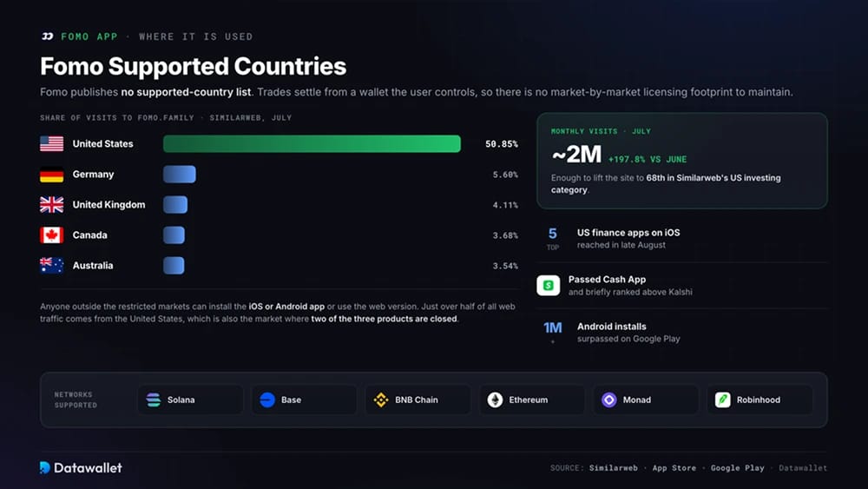Click the Robinhood feather icon
This screenshot has width=868, height=489.
pyautogui.click(x=722, y=400)
